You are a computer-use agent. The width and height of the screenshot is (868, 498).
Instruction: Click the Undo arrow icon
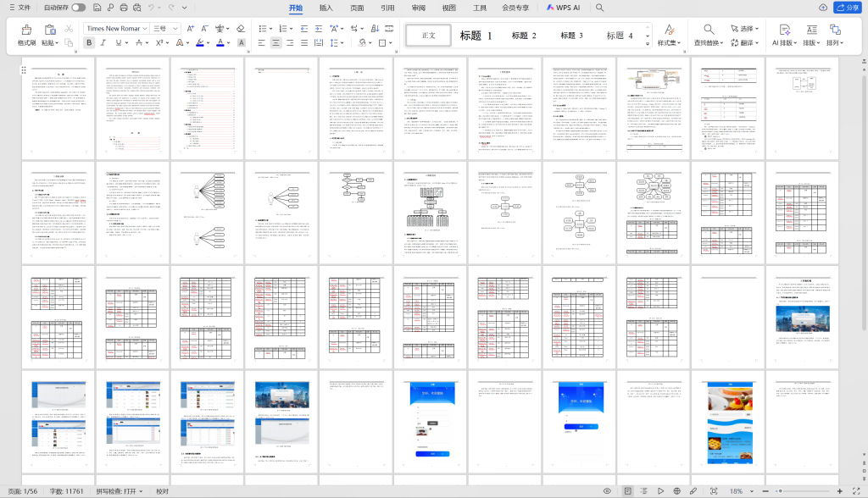tap(151, 8)
